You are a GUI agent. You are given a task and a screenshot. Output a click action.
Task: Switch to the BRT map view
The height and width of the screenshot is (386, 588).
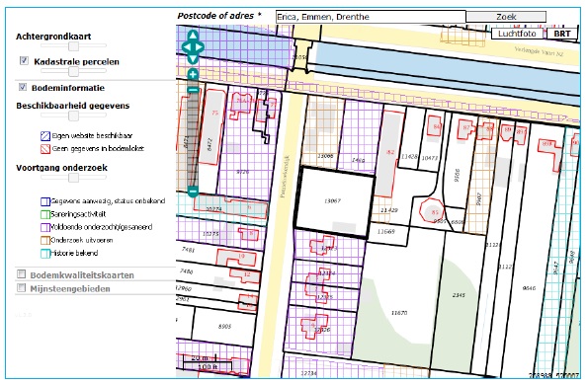(x=562, y=34)
